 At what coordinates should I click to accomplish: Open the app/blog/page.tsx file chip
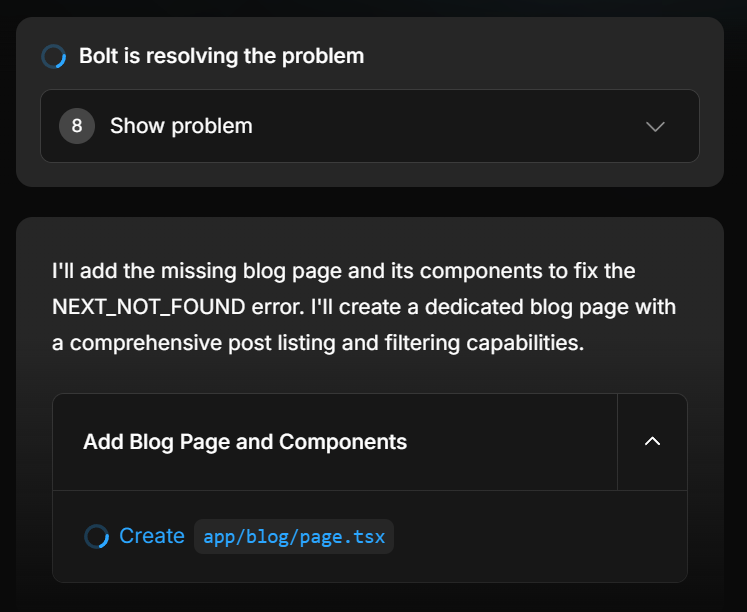coord(293,537)
